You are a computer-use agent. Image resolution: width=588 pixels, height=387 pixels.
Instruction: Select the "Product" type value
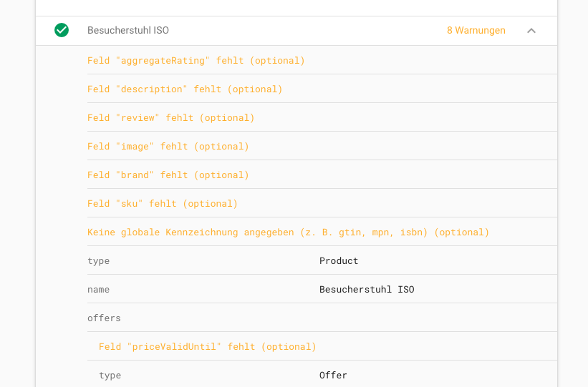(339, 261)
